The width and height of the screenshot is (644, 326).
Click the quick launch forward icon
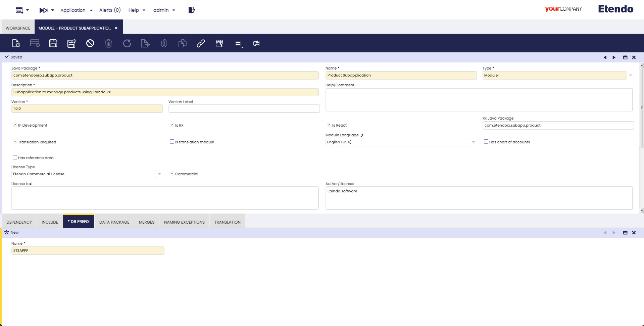point(44,10)
